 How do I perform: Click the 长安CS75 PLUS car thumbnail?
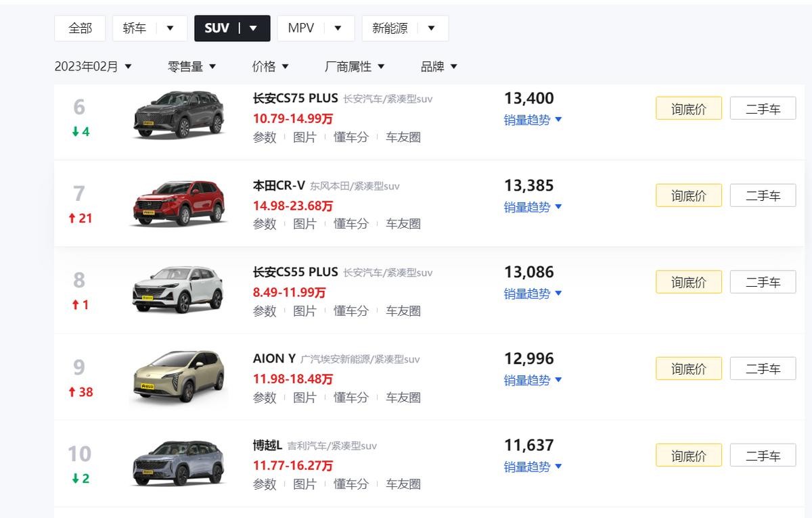coord(179,114)
